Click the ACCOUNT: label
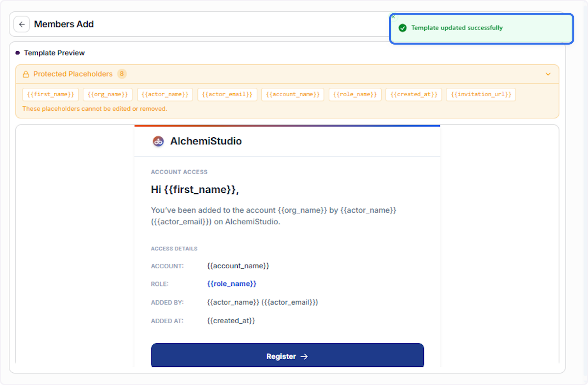Viewport: 588px width, 385px height. [167, 266]
